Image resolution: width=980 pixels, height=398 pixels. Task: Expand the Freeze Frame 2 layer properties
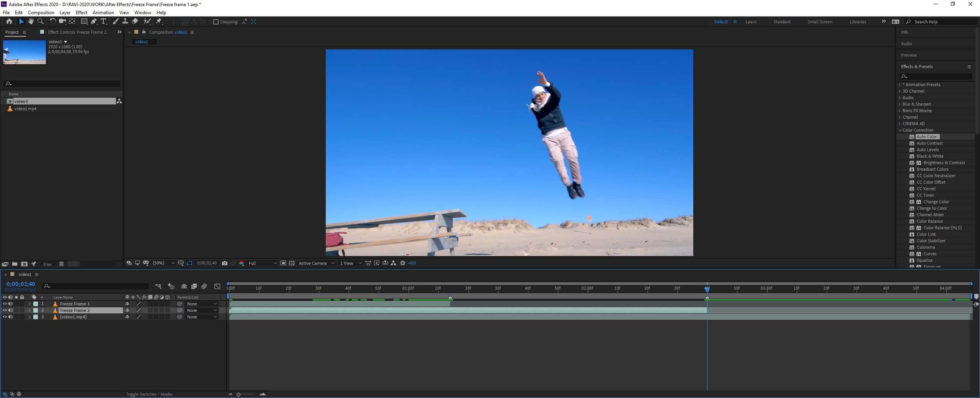29,310
